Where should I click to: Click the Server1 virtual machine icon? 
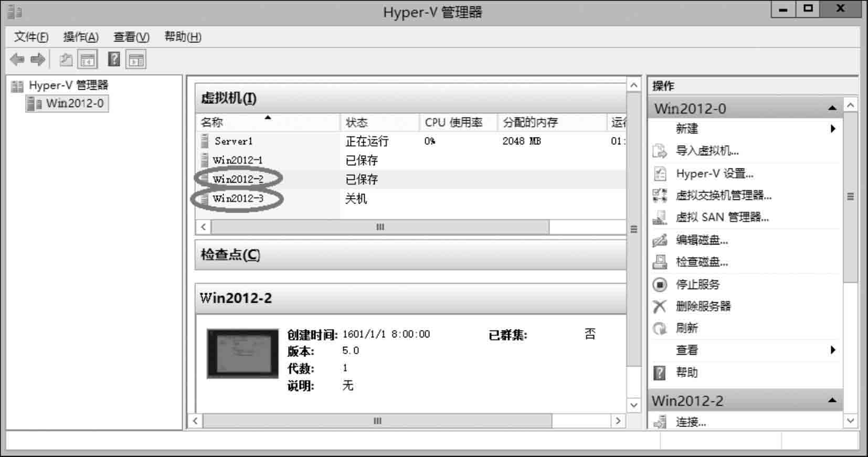tap(205, 141)
